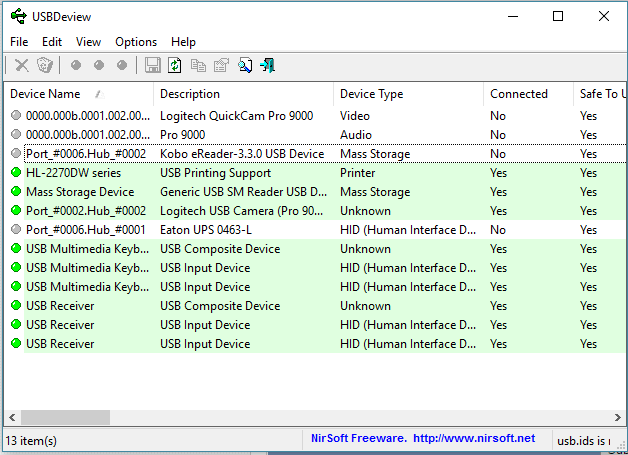Open the File menu
Viewport: 628px width, 455px height.
point(19,42)
